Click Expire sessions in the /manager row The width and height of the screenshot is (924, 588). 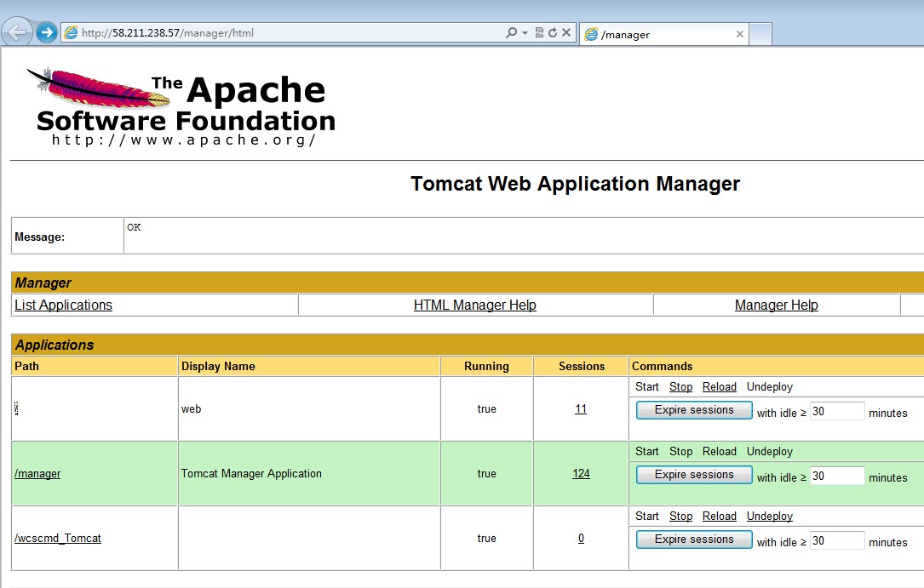[x=694, y=475]
